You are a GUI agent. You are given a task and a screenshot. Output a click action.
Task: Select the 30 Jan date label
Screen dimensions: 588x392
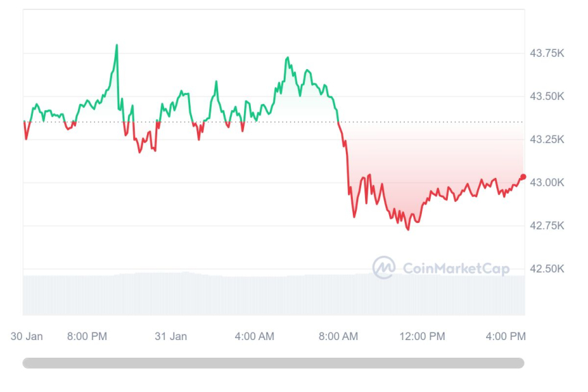coord(27,336)
